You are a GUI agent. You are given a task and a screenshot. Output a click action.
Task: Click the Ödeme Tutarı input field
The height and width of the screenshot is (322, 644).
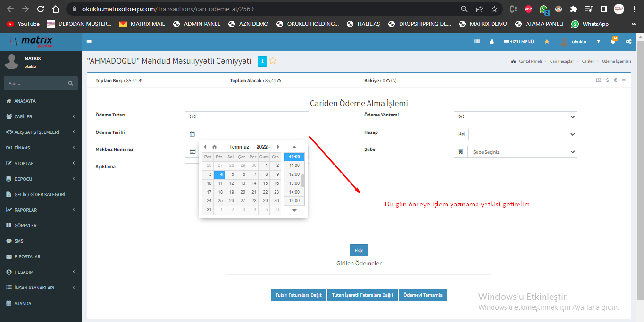254,117
